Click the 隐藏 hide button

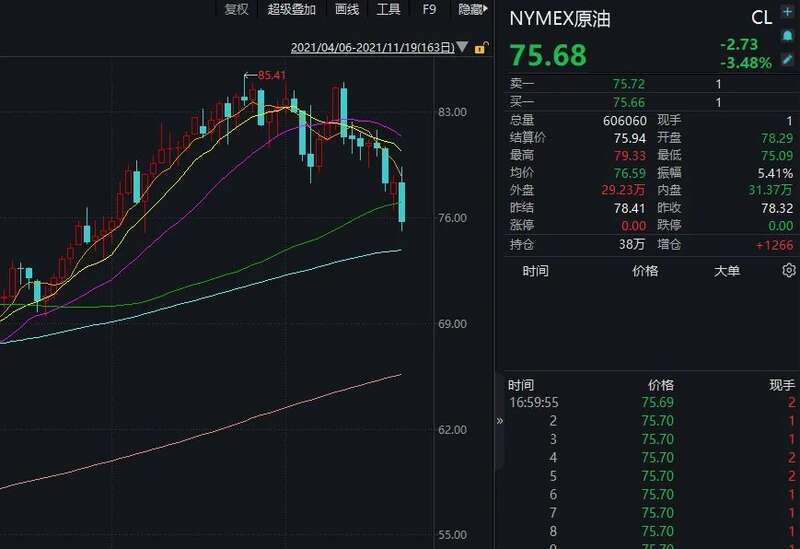pyautogui.click(x=470, y=9)
